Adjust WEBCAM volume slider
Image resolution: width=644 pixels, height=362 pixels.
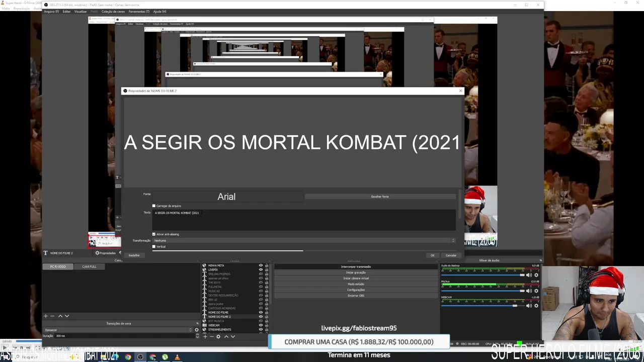click(x=483, y=306)
